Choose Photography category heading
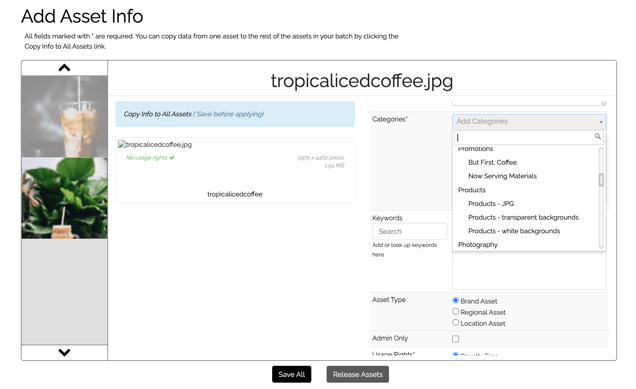This screenshot has height=389, width=636. coord(477,245)
